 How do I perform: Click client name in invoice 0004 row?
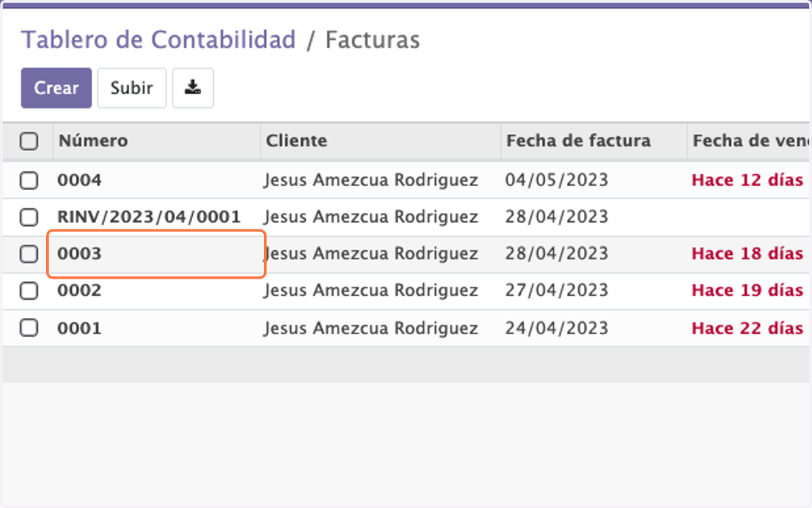tap(371, 181)
